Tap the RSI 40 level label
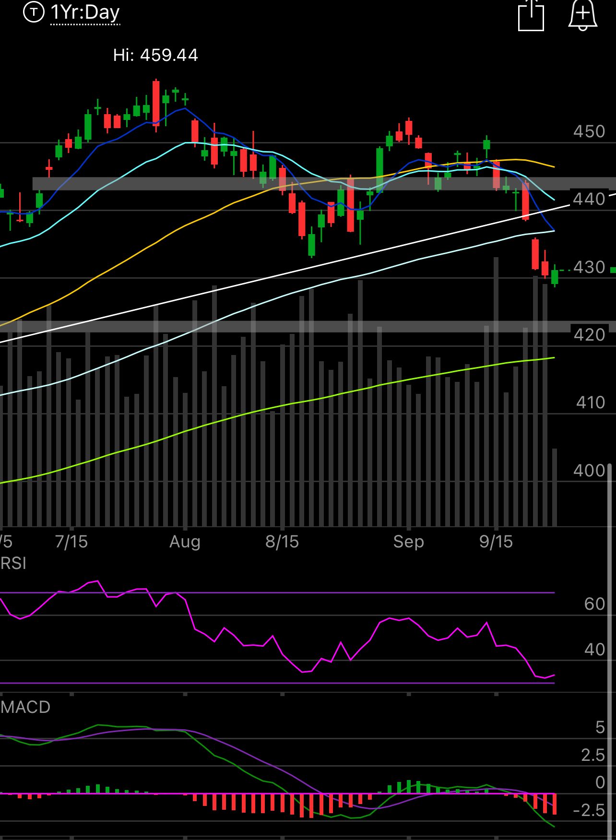 point(595,650)
